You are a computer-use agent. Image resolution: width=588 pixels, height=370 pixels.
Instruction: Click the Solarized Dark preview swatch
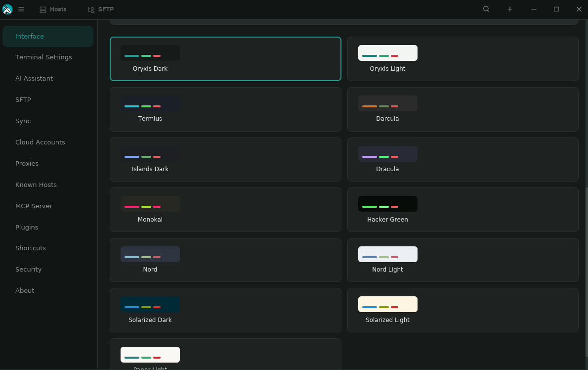(x=150, y=304)
